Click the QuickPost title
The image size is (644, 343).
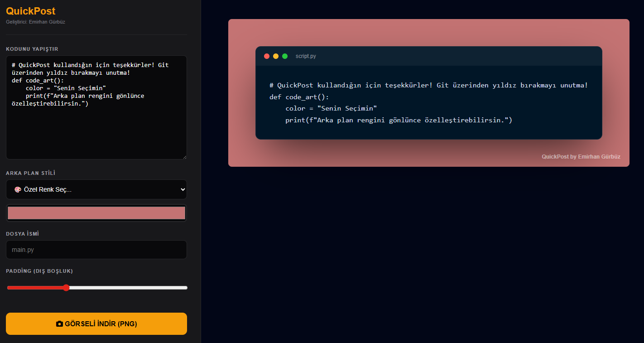coord(31,11)
